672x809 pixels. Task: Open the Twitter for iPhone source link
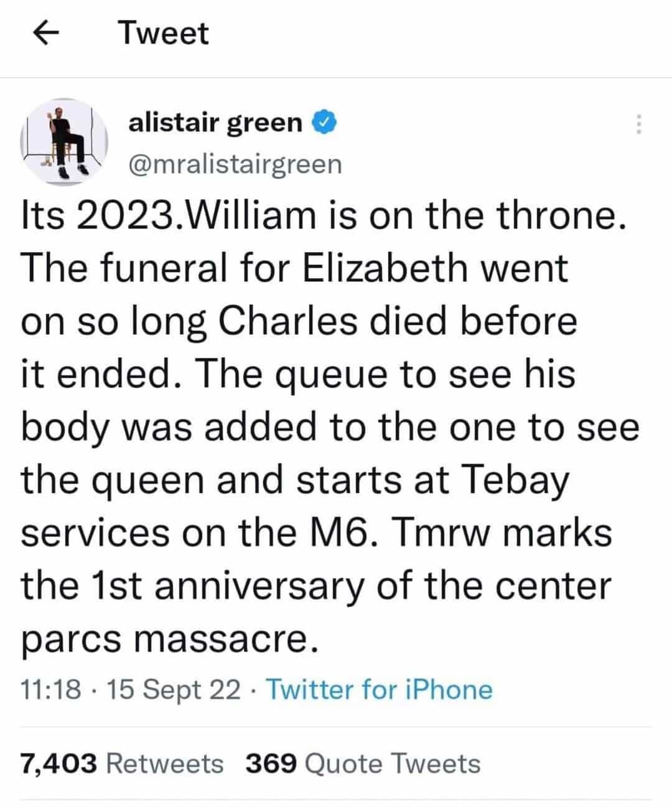[380, 690]
